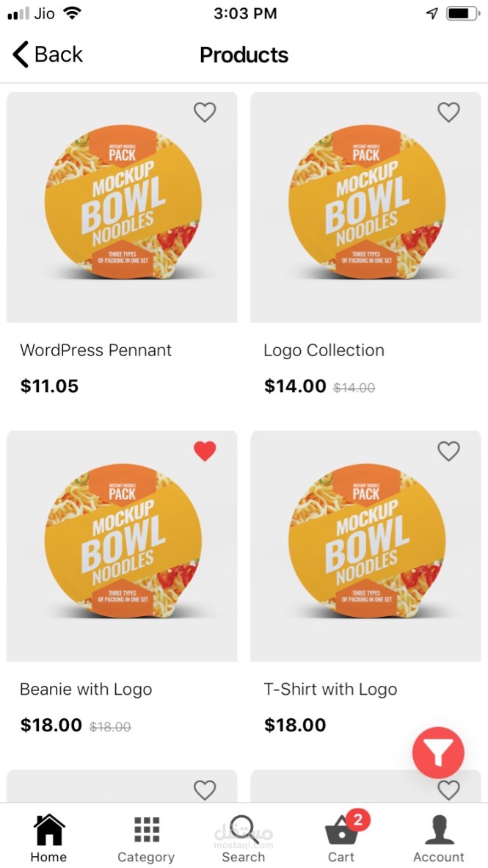Unfavorite Beanie with Logo red heart

[205, 451]
